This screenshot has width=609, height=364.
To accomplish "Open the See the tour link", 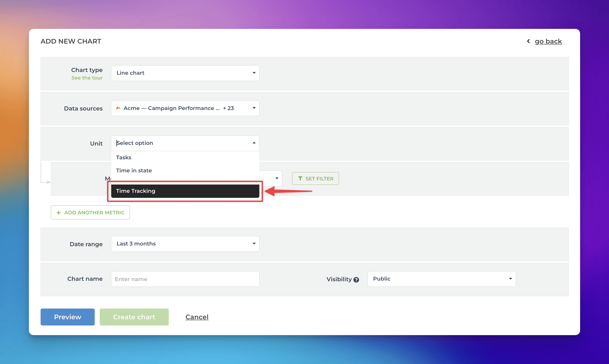I will coord(87,78).
